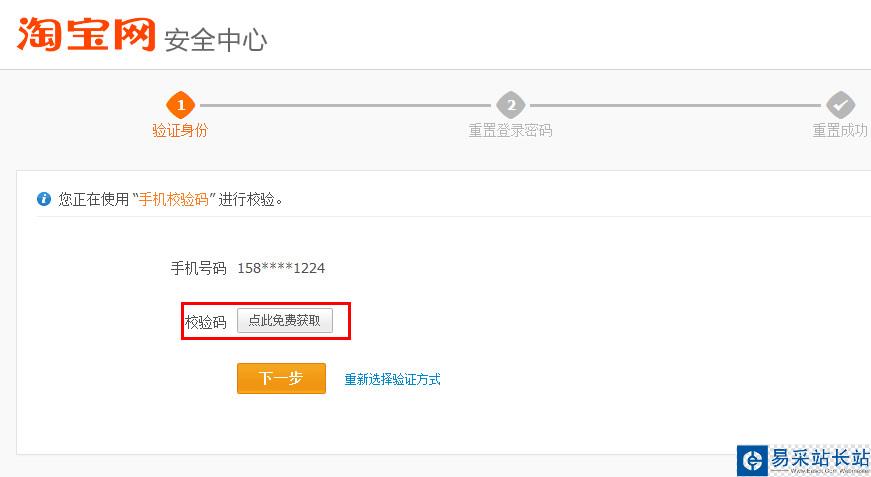Click the 重置成功 step label
The width and height of the screenshot is (871, 477).
tap(840, 130)
